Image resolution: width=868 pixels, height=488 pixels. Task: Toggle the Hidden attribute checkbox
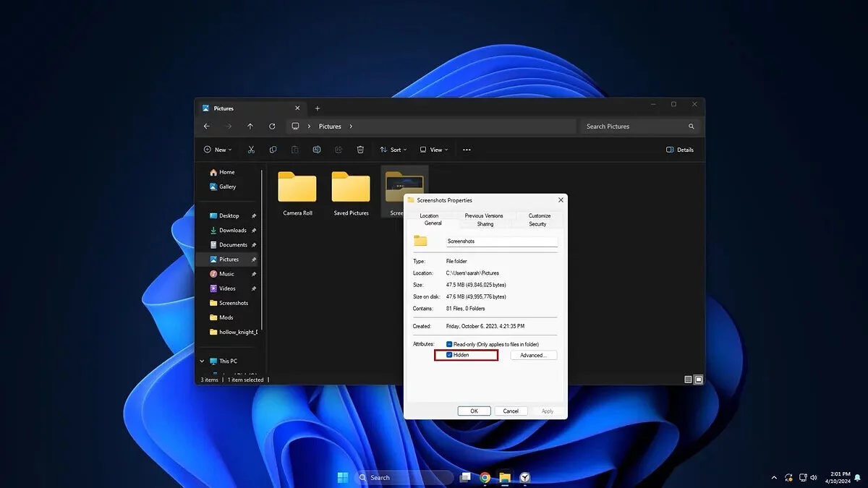(x=449, y=355)
